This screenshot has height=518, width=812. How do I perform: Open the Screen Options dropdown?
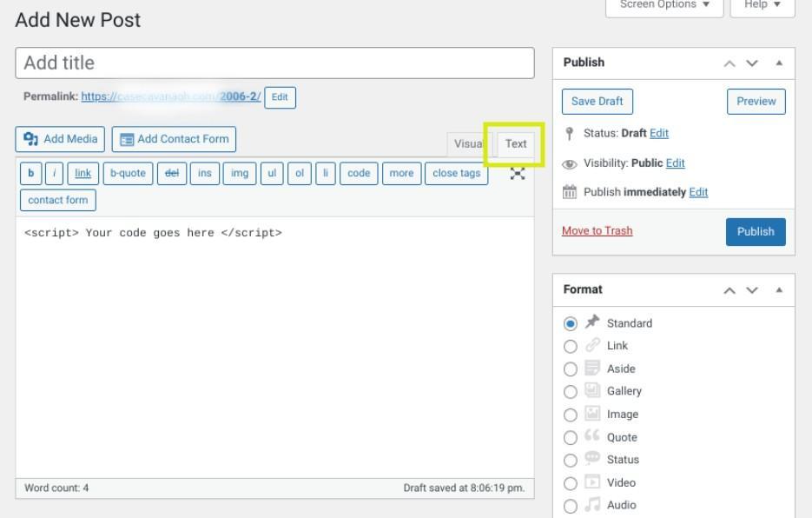[664, 5]
